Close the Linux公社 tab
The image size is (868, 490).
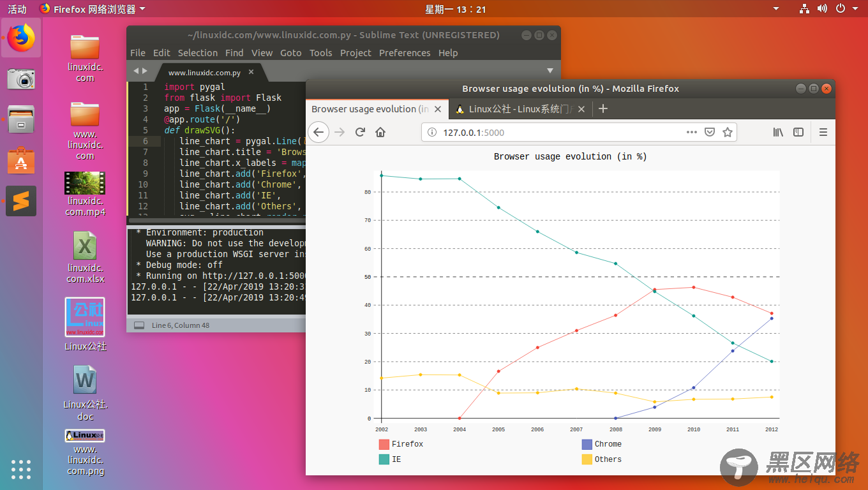tap(581, 109)
